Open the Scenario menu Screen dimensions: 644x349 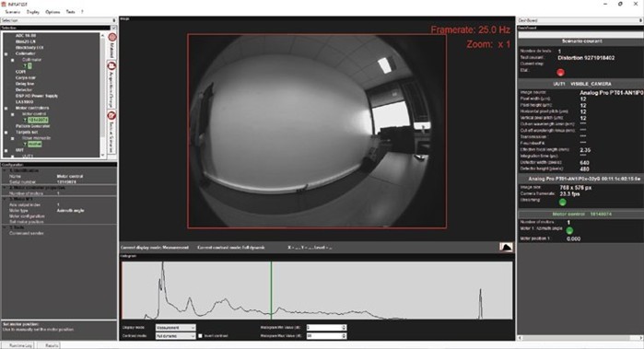[13, 12]
